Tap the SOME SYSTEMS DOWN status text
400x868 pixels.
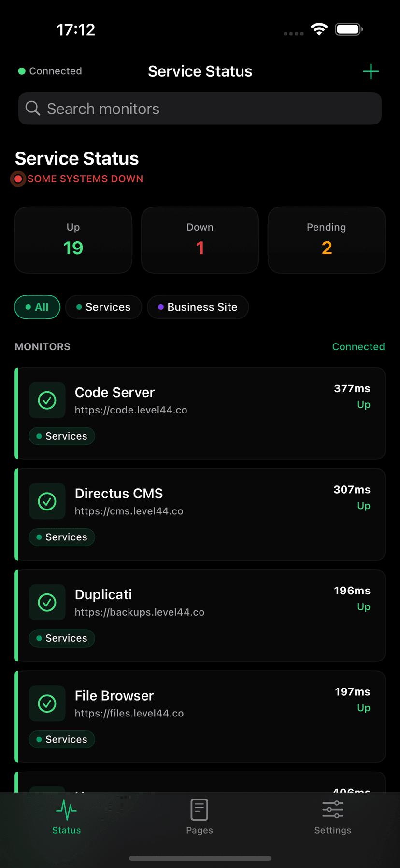coord(86,179)
